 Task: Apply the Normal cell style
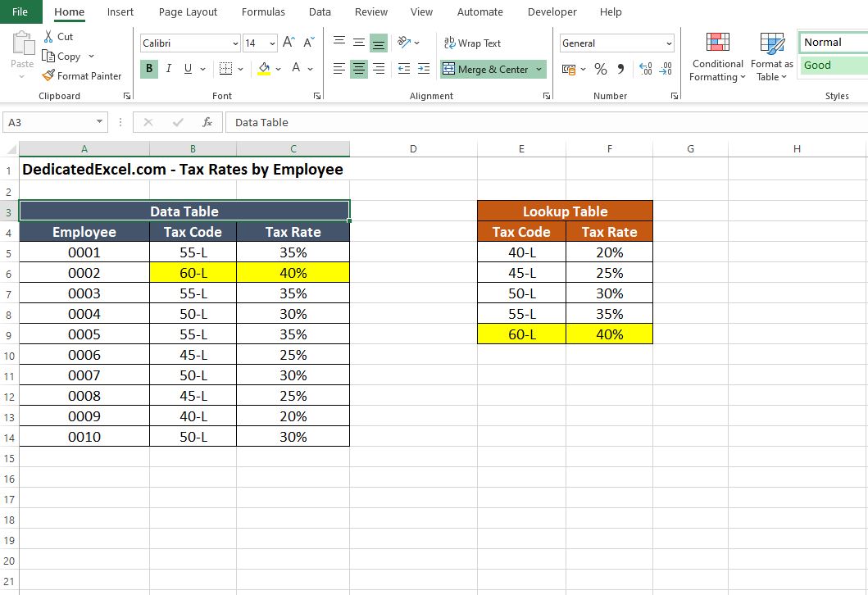point(830,42)
